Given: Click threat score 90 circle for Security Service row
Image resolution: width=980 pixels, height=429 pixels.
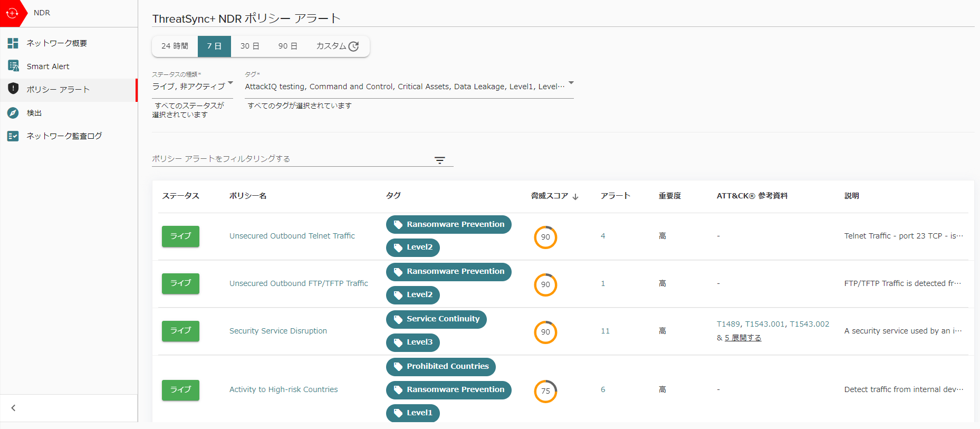Looking at the screenshot, I should (x=545, y=332).
